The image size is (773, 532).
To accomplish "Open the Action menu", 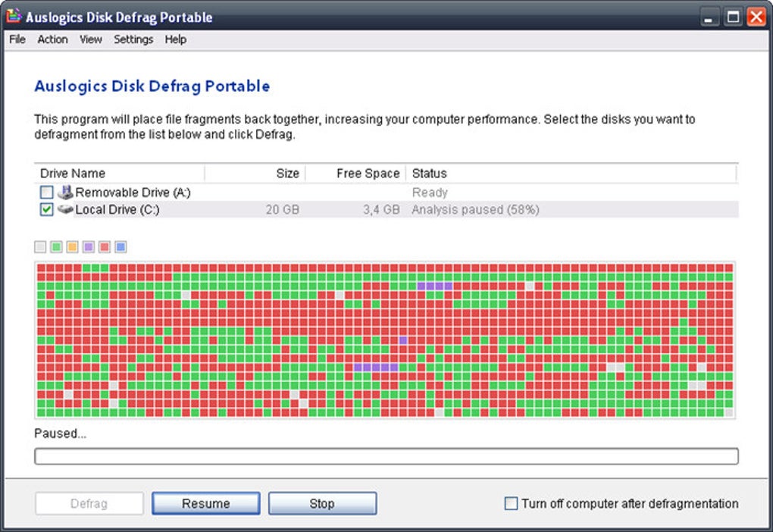I will 52,39.
